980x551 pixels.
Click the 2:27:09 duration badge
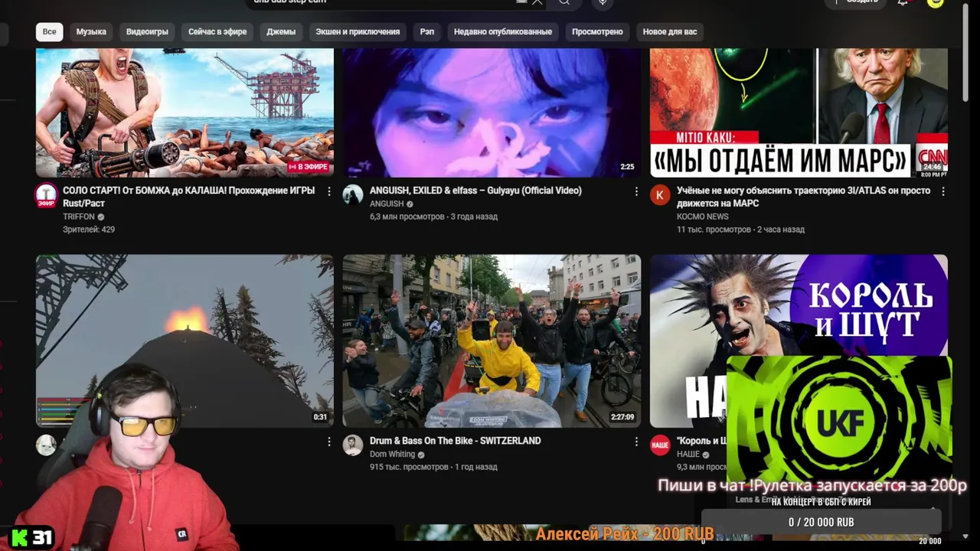coord(622,417)
